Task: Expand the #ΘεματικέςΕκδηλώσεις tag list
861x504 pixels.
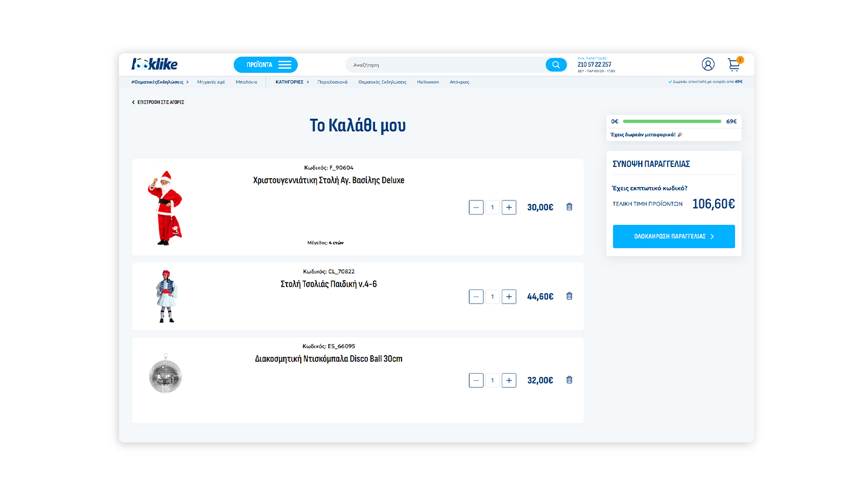Action: pyautogui.click(x=188, y=82)
